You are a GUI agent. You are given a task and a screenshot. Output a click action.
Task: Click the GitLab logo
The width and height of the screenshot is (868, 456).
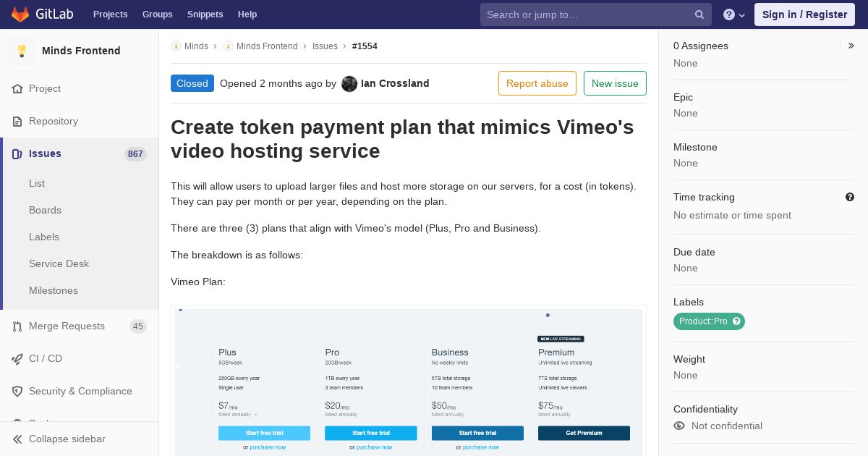pyautogui.click(x=41, y=14)
